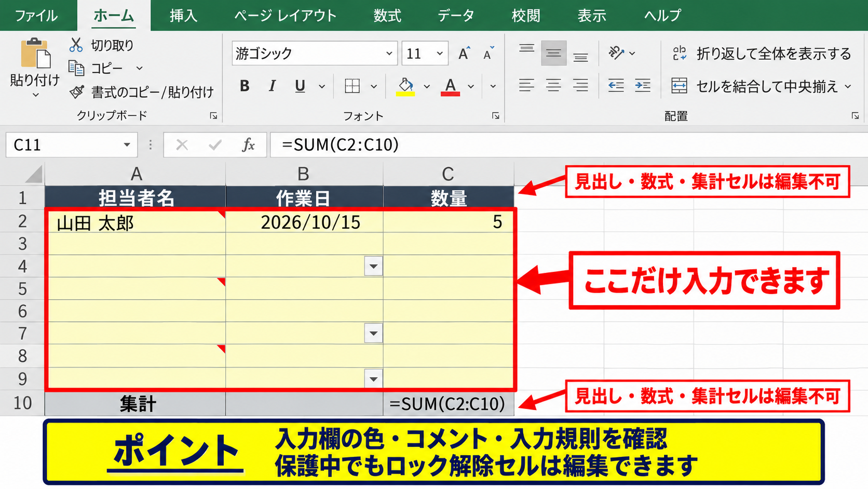Viewport: 868px width, 489px height.
Task: Toggle Underline formatting
Action: (300, 86)
